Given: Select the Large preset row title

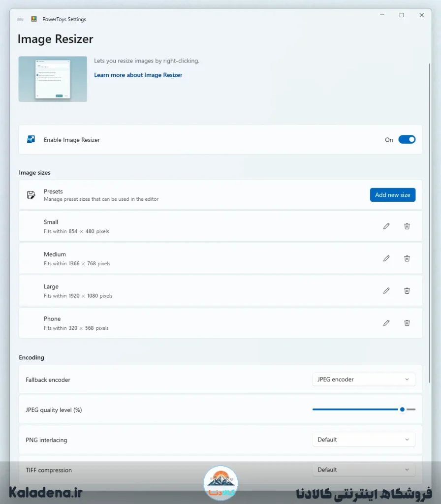Looking at the screenshot, I should [x=51, y=286].
